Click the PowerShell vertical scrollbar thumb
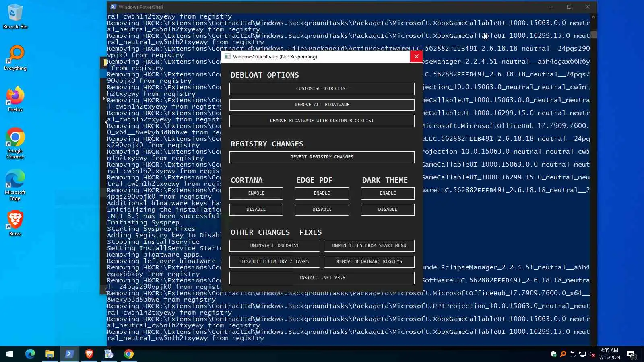This screenshot has height=362, width=644. pos(593,35)
